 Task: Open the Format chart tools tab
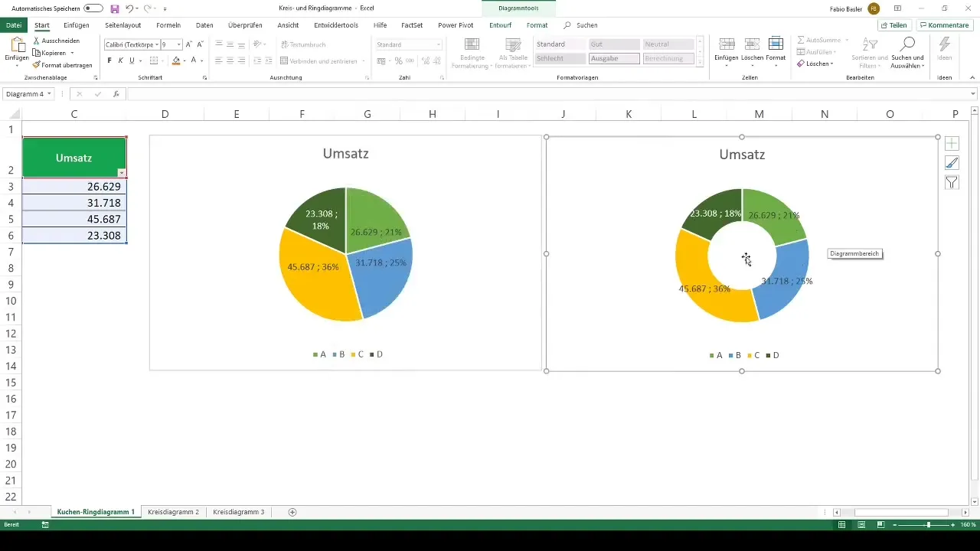537,25
